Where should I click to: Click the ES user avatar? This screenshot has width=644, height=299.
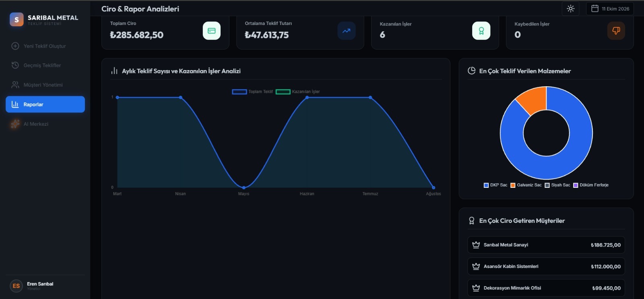(x=16, y=286)
